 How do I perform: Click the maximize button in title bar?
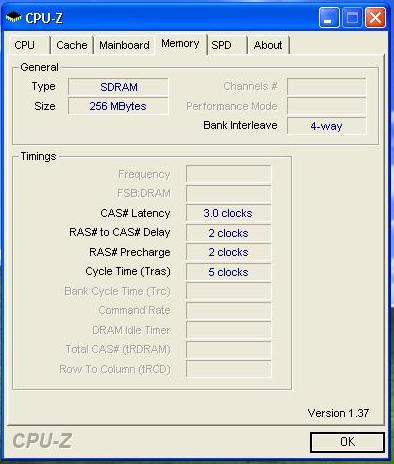(352, 17)
